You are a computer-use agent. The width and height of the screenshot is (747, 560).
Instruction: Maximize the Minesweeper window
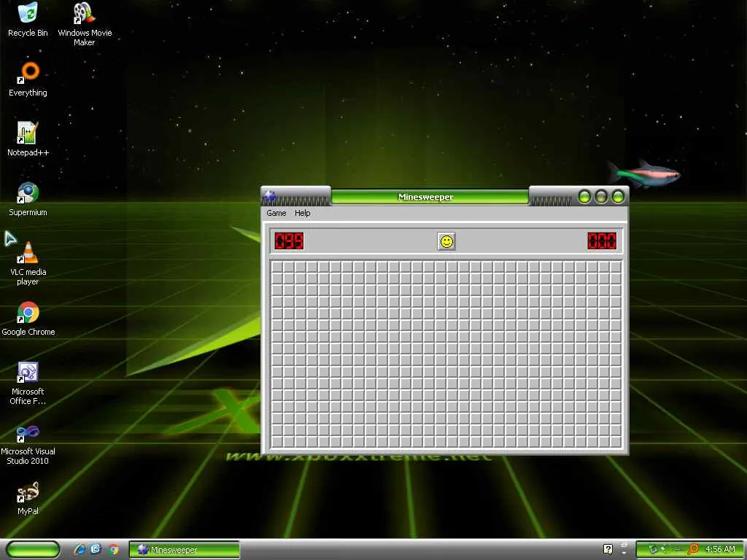[x=601, y=196]
